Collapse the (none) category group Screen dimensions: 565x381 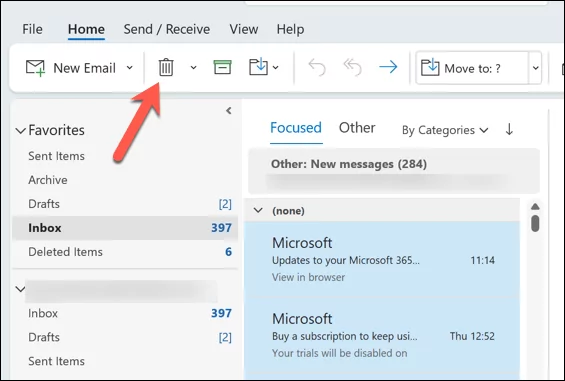click(x=258, y=210)
